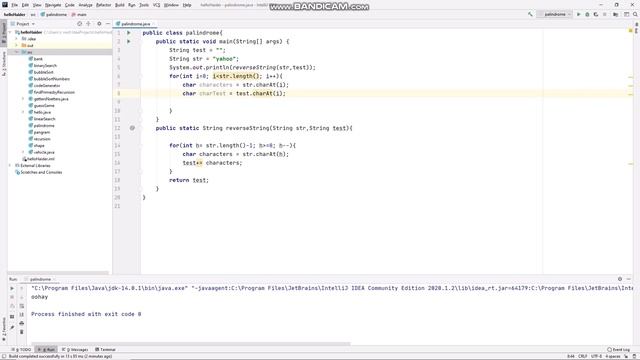
Task: Click the locate/scroll-from-source icon in Project panel
Action: 80,24
